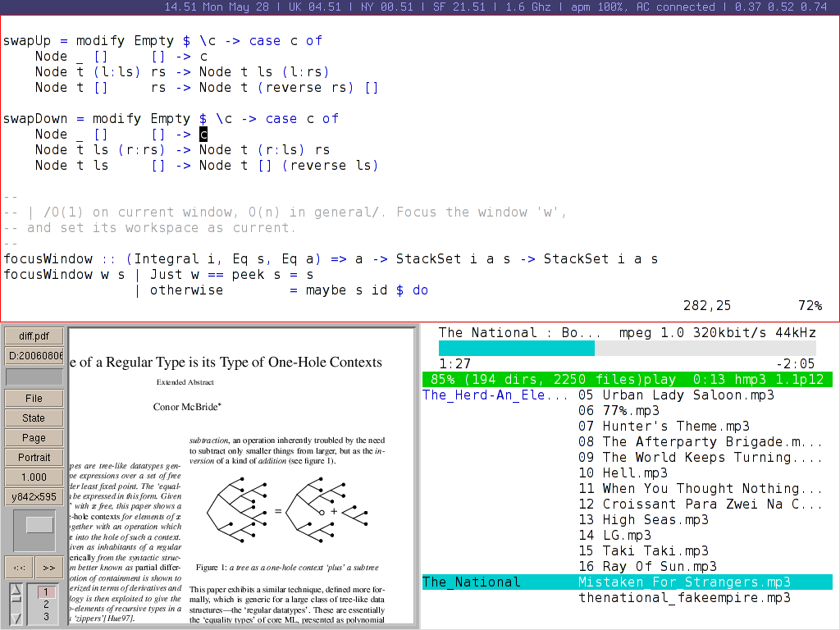Screen dimensions: 840x630
Task: Click the 'The National : Bo...' now-playing title
Action: (x=519, y=333)
